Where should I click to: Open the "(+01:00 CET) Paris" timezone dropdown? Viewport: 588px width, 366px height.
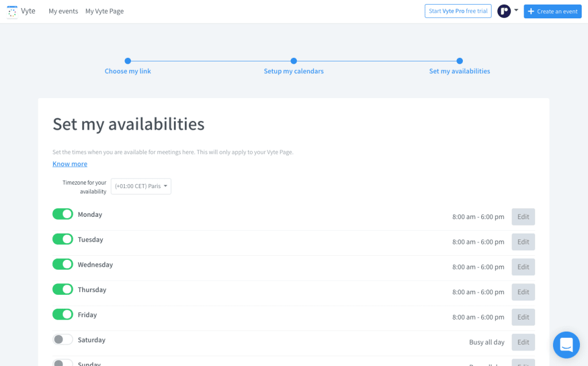141,186
